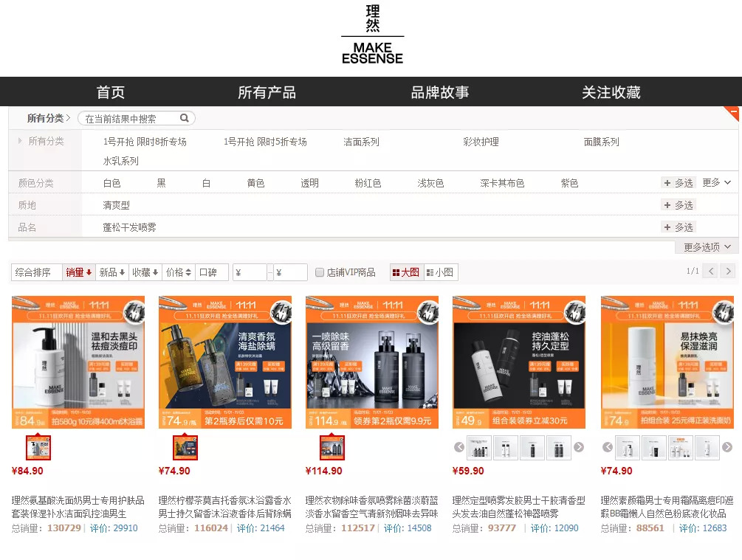Open 品牌故事 navigation tab
The image size is (742, 560).
(440, 92)
